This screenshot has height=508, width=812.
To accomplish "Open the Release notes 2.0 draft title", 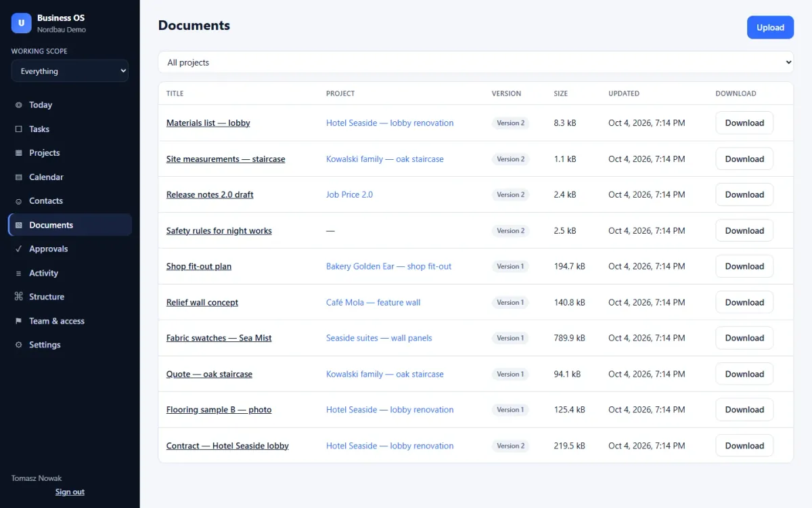I will [210, 194].
